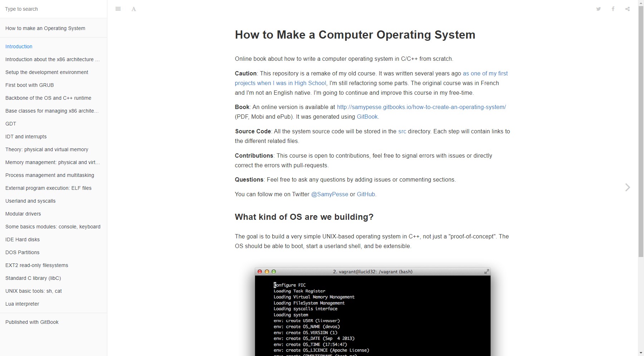Image resolution: width=644 pixels, height=356 pixels.
Task: Click the Published with GitBook link
Action: pos(32,322)
